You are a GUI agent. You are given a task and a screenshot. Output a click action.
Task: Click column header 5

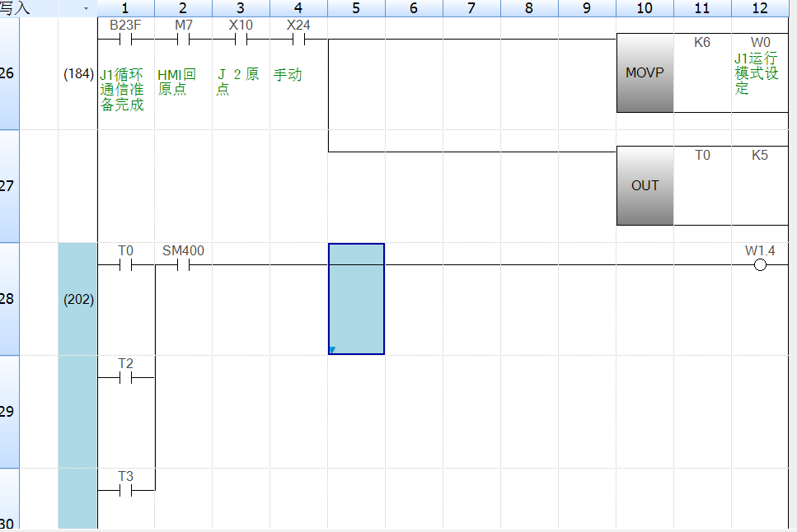tap(355, 8)
